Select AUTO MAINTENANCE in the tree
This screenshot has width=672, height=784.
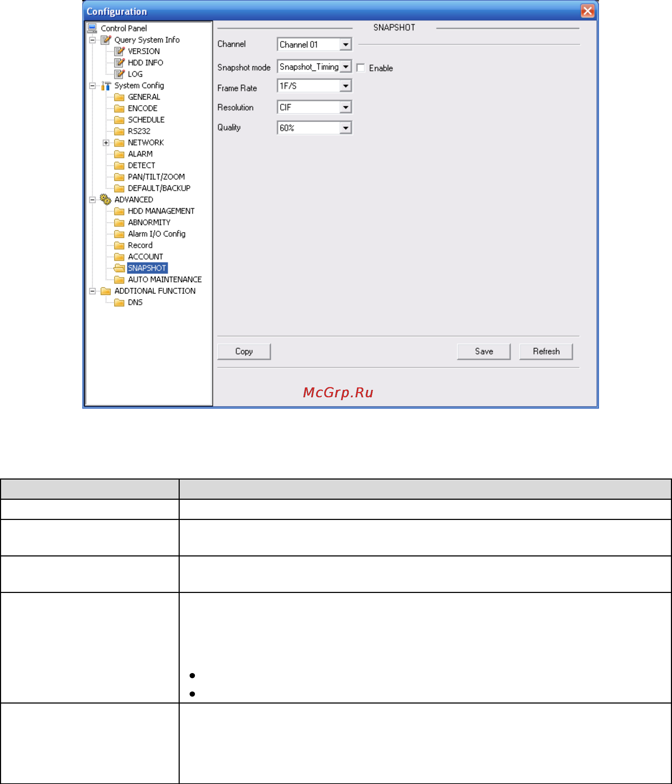coord(164,279)
